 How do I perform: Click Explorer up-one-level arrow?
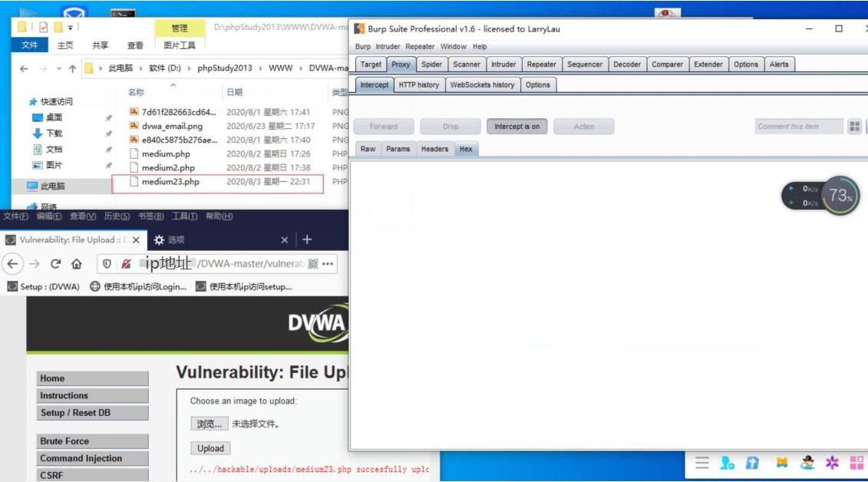(72, 68)
